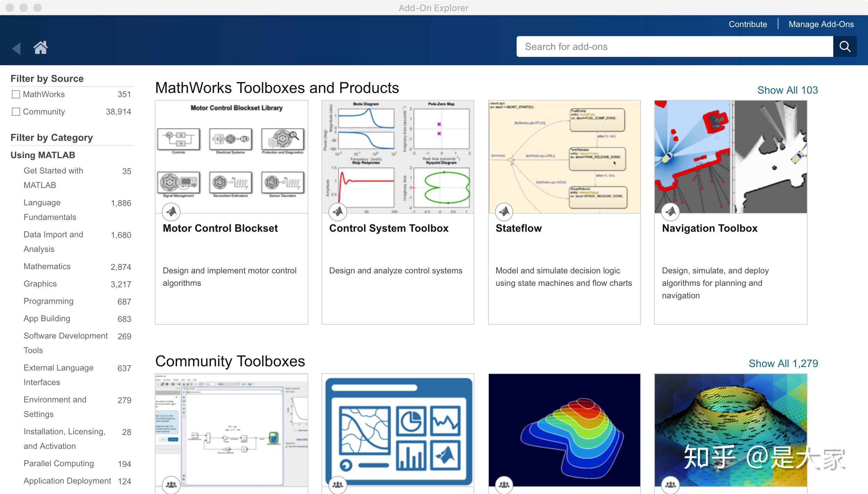Click MathWorks badge on Navigation Toolbox card
The height and width of the screenshot is (494, 868).
pos(670,212)
